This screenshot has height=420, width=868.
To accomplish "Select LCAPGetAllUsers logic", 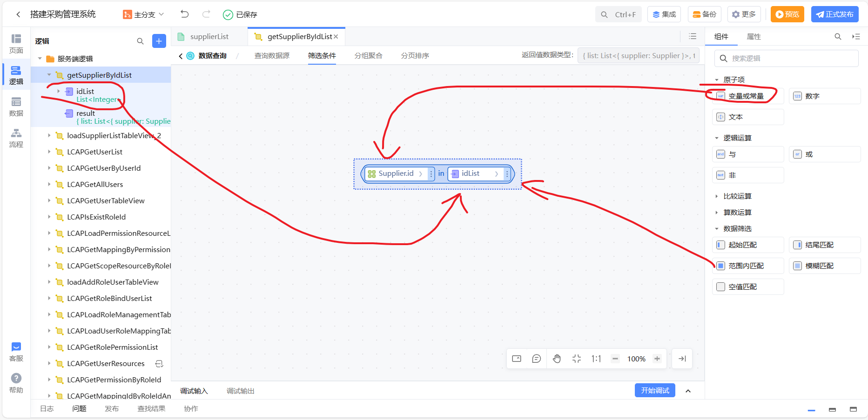I will (95, 184).
